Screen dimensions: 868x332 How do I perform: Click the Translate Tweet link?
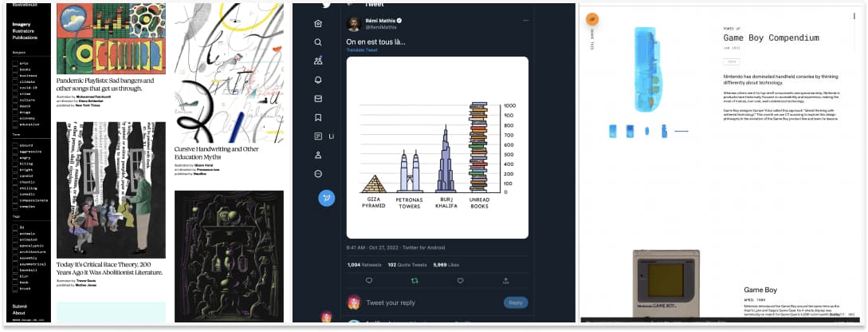pos(362,50)
